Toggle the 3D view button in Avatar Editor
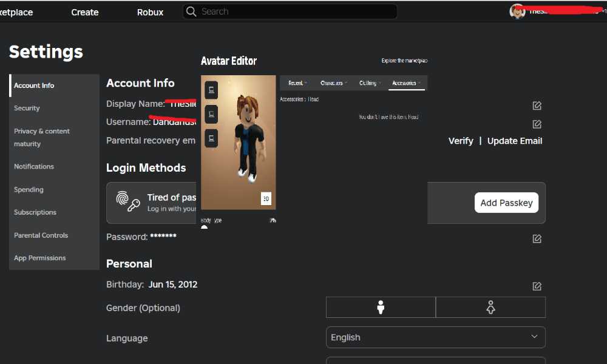607x364 pixels. coord(266,198)
